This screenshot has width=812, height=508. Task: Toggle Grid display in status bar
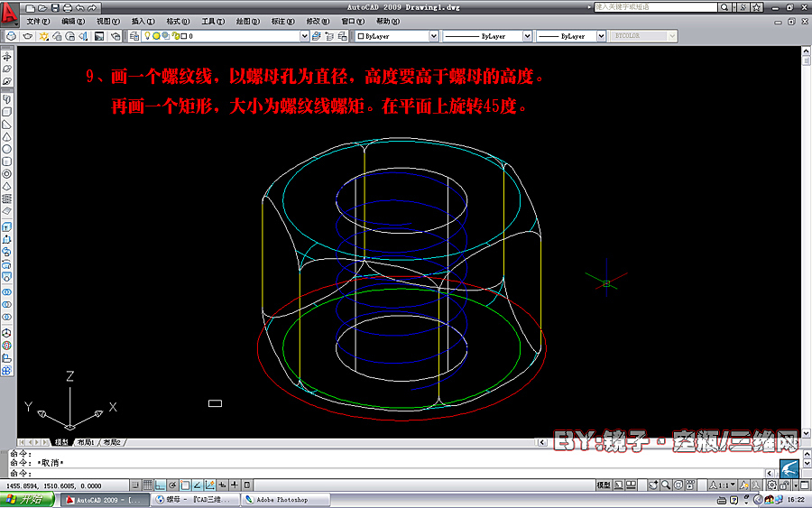tap(148, 485)
